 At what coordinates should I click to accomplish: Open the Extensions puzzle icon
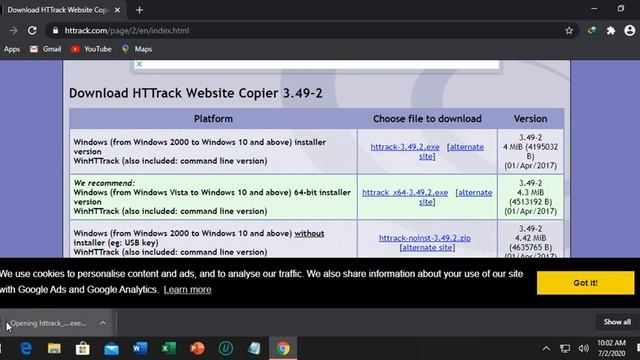[x=611, y=31]
